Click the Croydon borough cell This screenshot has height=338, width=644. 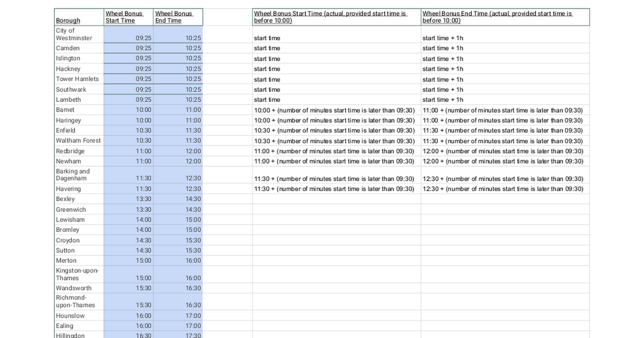point(78,240)
